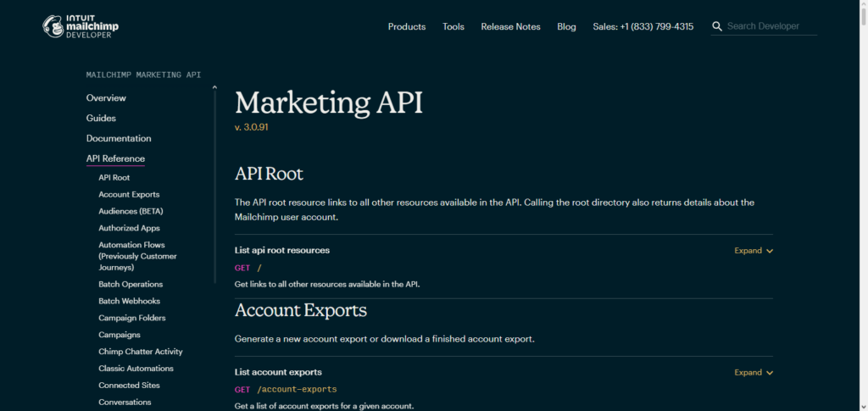The height and width of the screenshot is (411, 868).
Task: Open Campaigns reference
Action: coord(120,335)
